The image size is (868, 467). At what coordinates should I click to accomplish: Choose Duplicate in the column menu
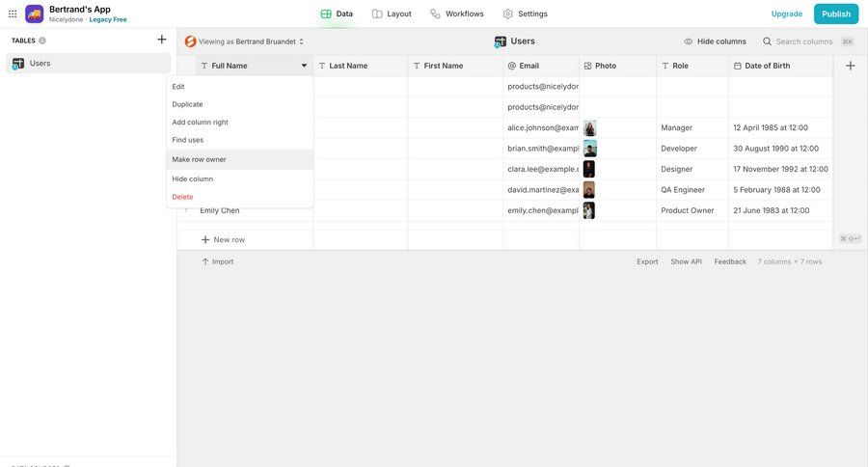pos(240,105)
